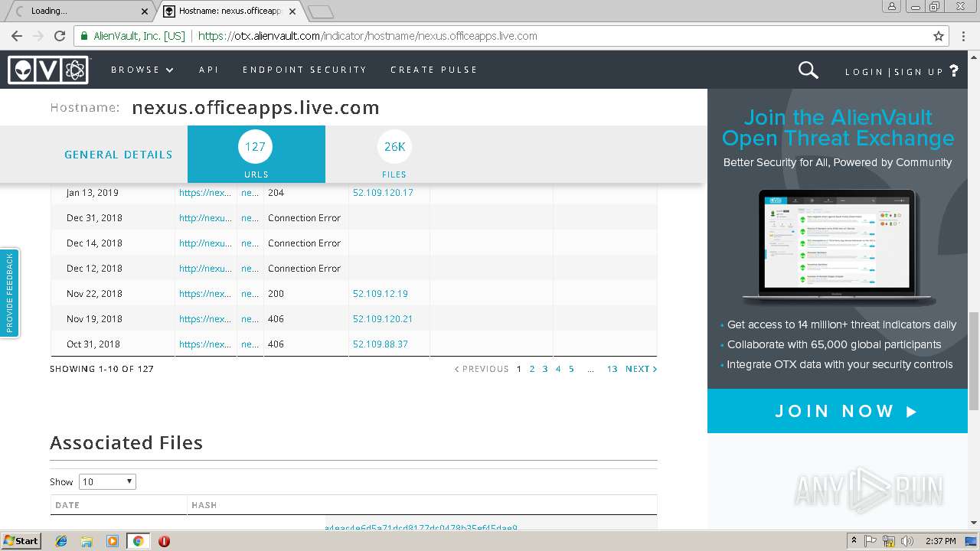Screen dimensions: 980x551
Task: Open the search magnifier icon
Action: pos(808,70)
